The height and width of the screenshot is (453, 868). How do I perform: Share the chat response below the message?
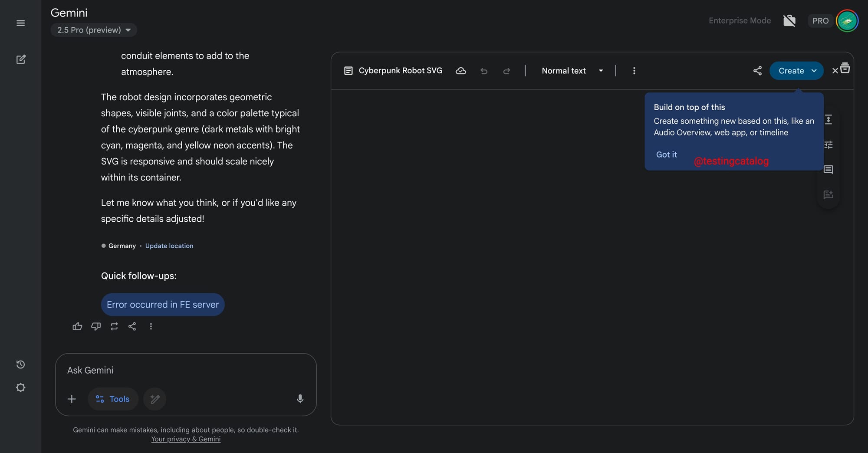coord(132,326)
